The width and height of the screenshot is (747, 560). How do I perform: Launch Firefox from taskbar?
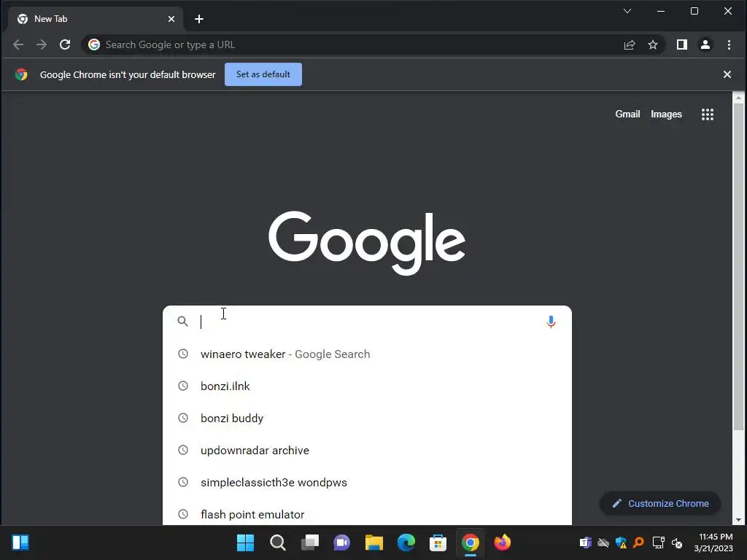(502, 542)
